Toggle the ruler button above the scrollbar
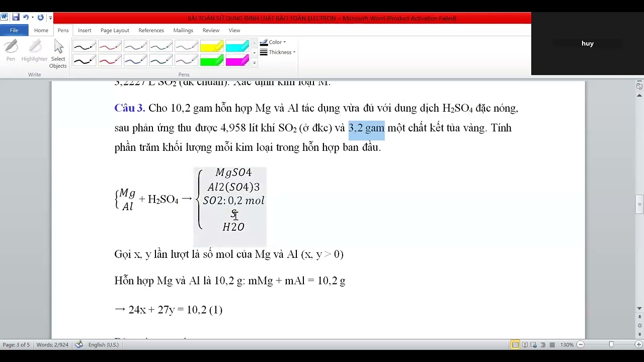The width and height of the screenshot is (644, 362). coord(639,86)
